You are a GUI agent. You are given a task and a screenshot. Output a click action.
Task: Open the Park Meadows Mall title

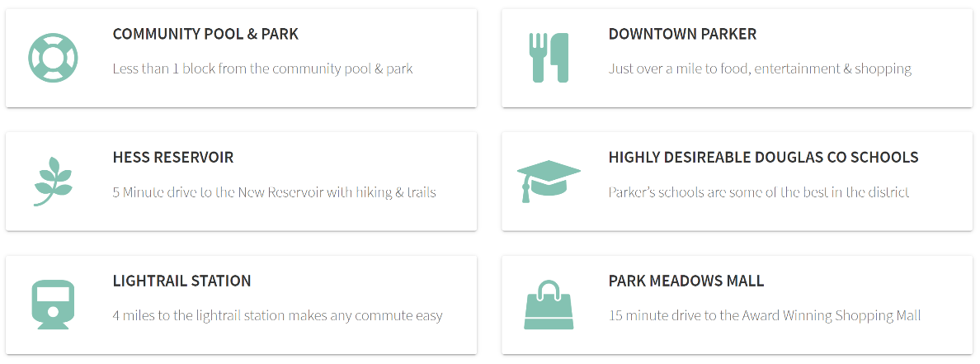point(686,281)
